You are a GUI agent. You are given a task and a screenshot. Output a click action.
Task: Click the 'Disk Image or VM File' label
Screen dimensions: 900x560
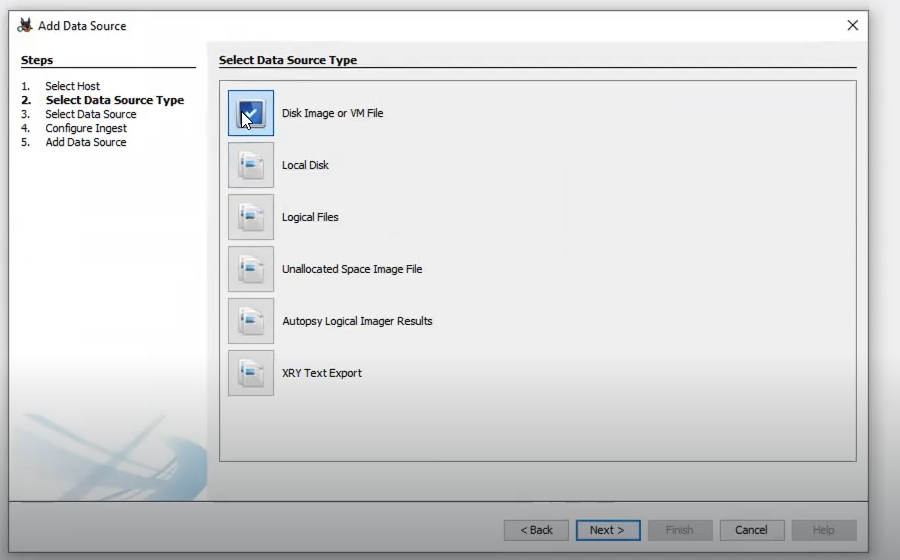332,113
